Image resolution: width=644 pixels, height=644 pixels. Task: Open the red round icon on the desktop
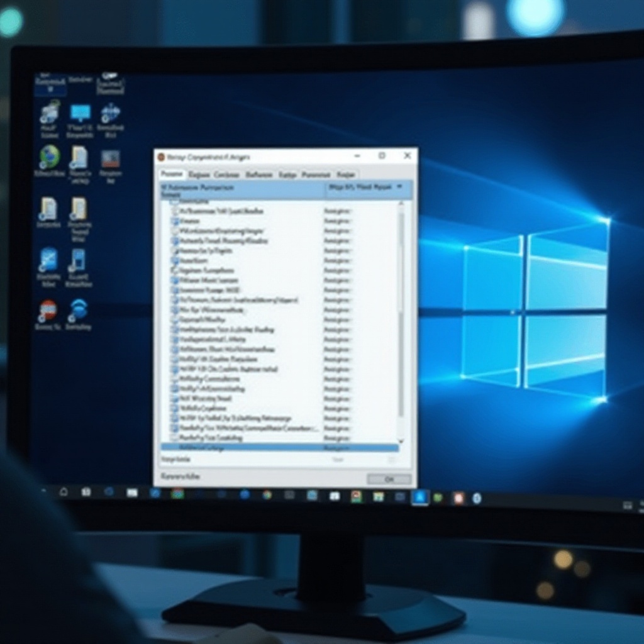(x=48, y=310)
